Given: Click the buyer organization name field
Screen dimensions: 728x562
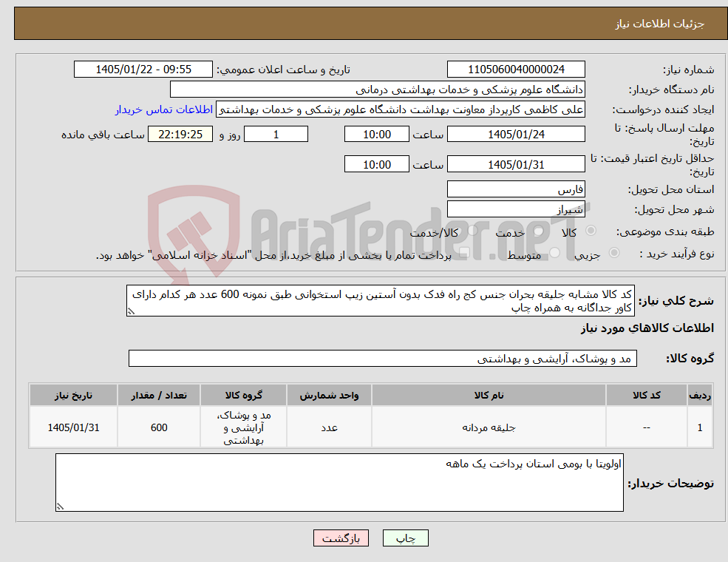Looking at the screenshot, I should (378, 89).
